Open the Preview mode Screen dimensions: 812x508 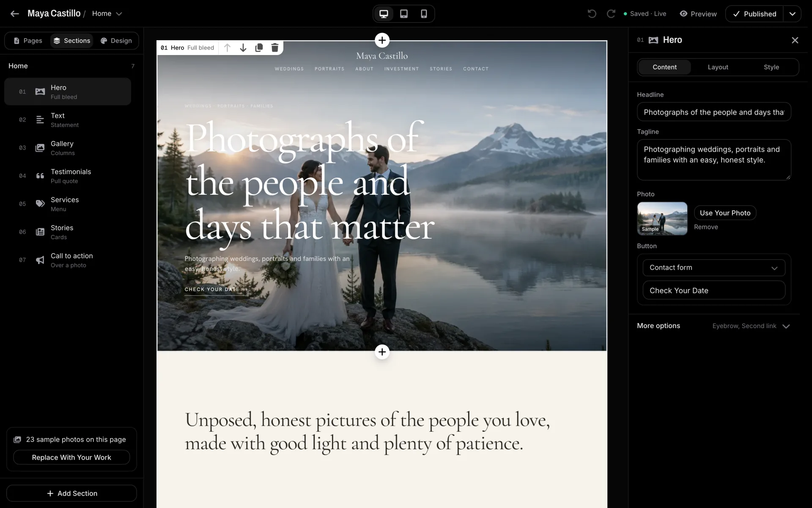[698, 14]
